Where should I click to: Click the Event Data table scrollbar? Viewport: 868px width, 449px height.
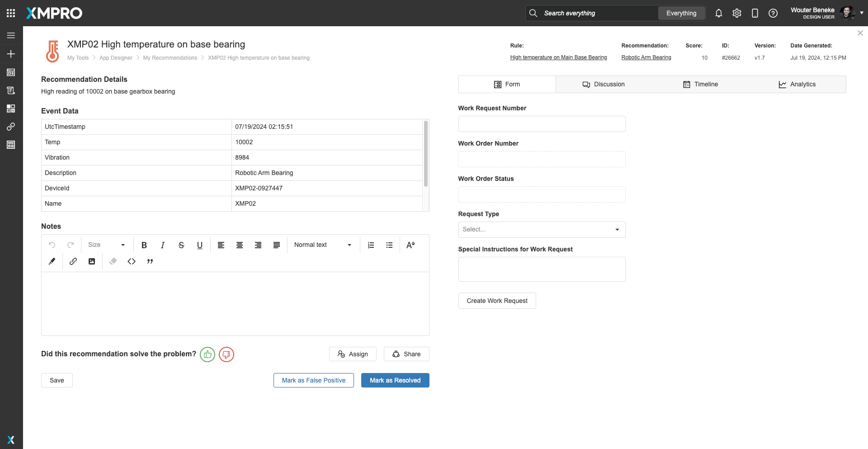pyautogui.click(x=425, y=154)
